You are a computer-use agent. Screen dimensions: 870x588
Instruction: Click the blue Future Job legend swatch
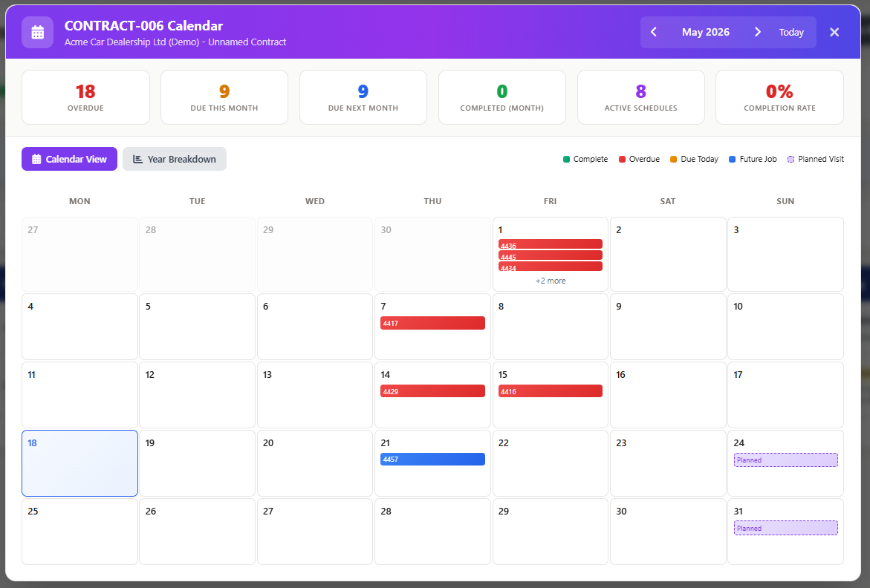(x=733, y=159)
